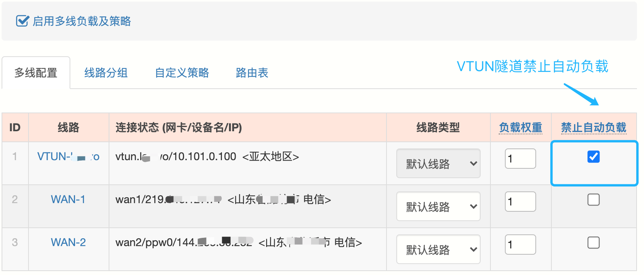The height and width of the screenshot is (275, 644).
Task: Open 线路类型 dropdown for VTUN line
Action: pyautogui.click(x=438, y=164)
